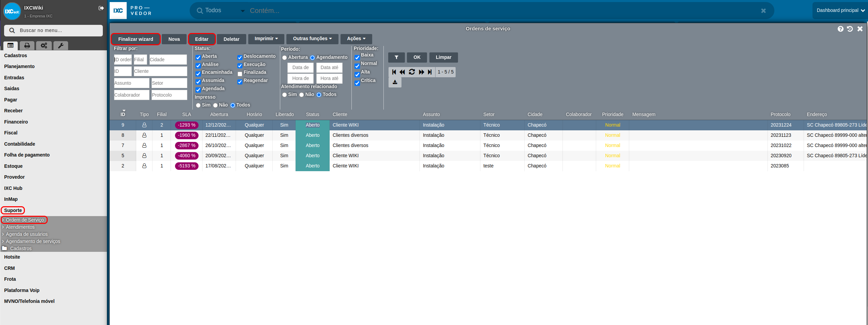Click the -1293 % SLA badge
Viewport: 868px width, 325px height.
click(x=187, y=125)
